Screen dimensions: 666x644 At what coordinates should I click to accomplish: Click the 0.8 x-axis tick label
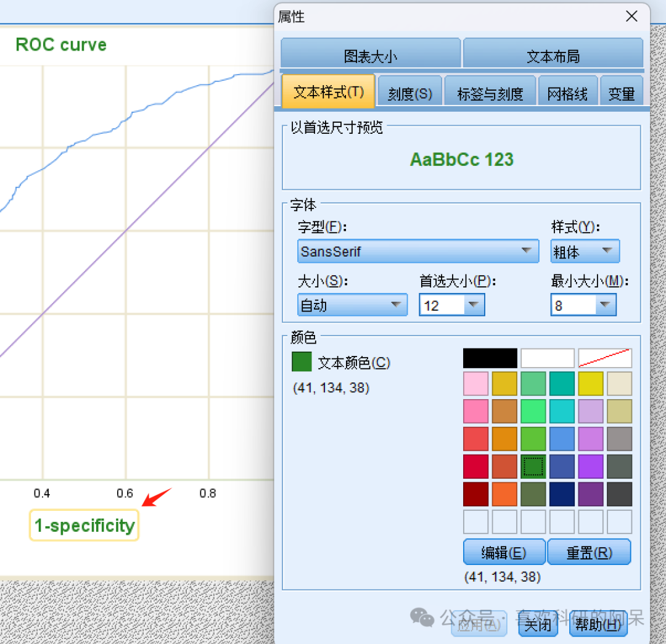coord(208,493)
